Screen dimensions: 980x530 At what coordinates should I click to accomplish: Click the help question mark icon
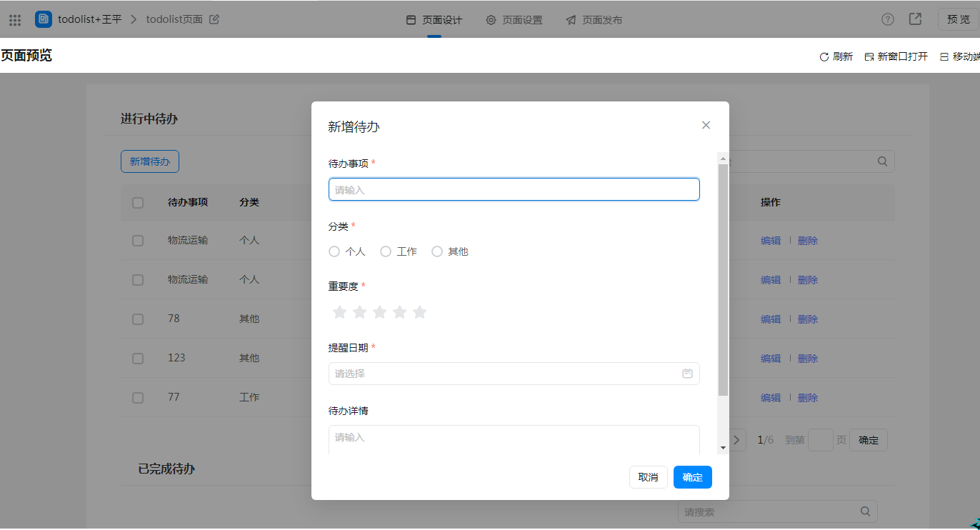click(887, 19)
